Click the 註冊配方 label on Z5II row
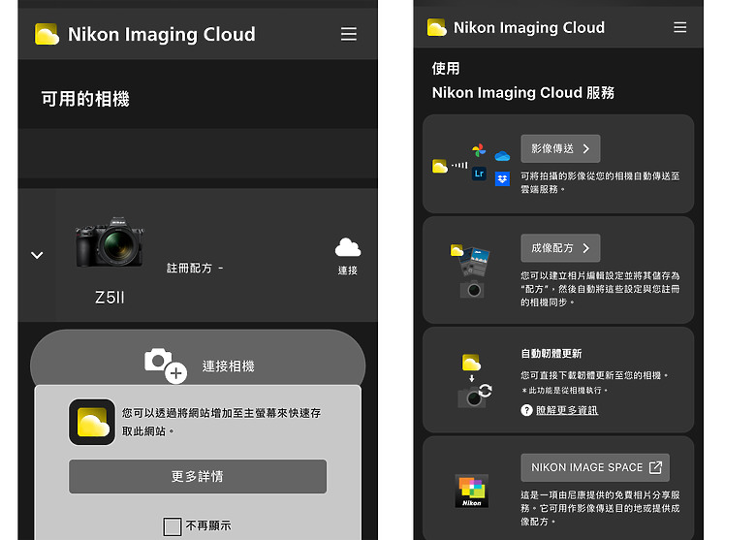Screen dimensions: 756x540 [x=189, y=269]
